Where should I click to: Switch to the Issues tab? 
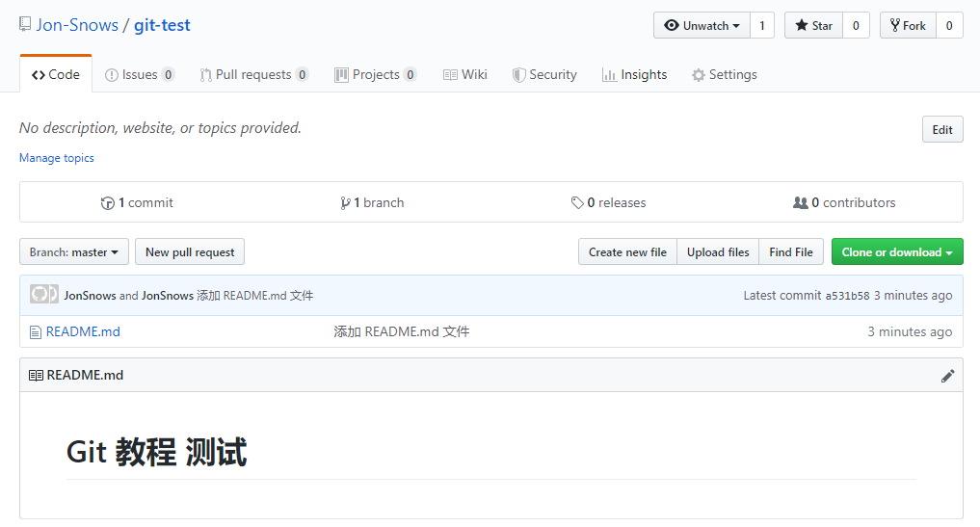tap(139, 75)
